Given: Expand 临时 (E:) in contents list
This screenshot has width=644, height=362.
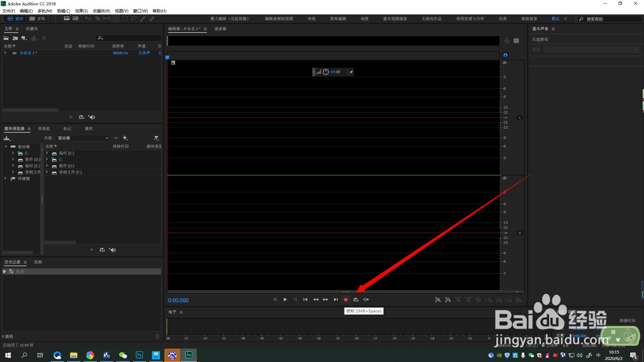Looking at the screenshot, I should pyautogui.click(x=47, y=153).
